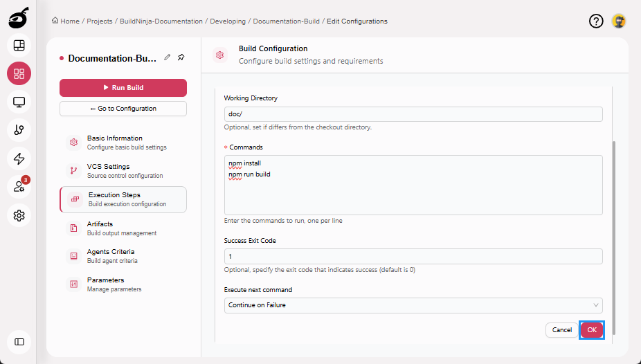Click the dropdown chevron on Continue on Failure

[x=595, y=305]
